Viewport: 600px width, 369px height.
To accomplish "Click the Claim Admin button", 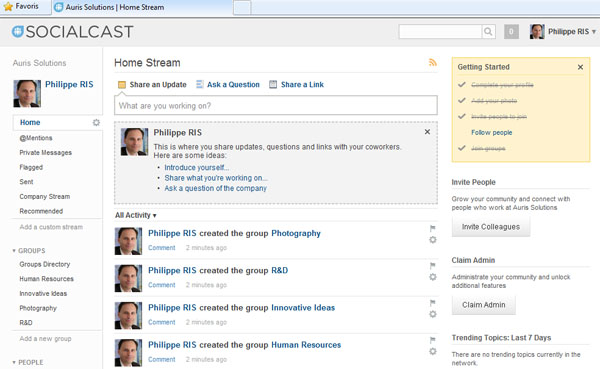I will click(484, 305).
